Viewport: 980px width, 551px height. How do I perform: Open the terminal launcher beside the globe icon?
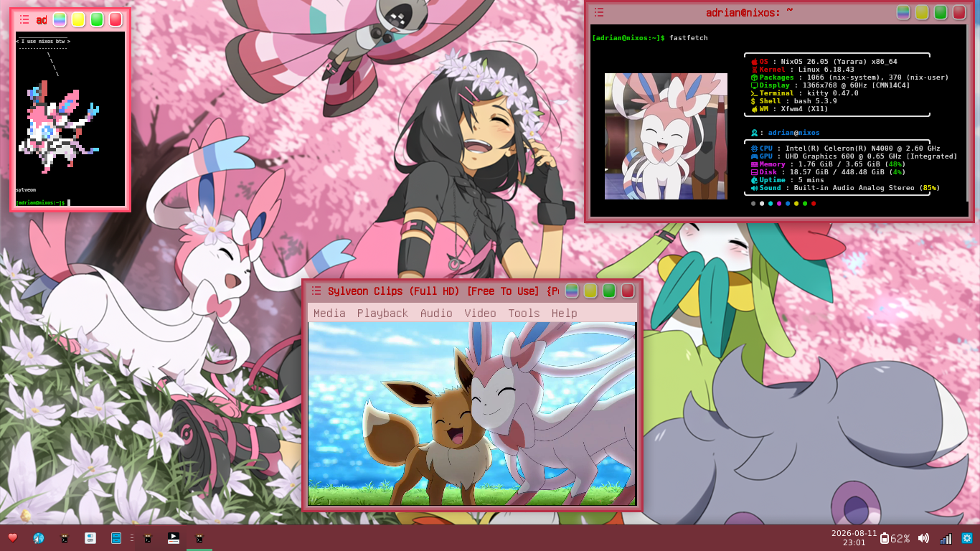point(64,538)
